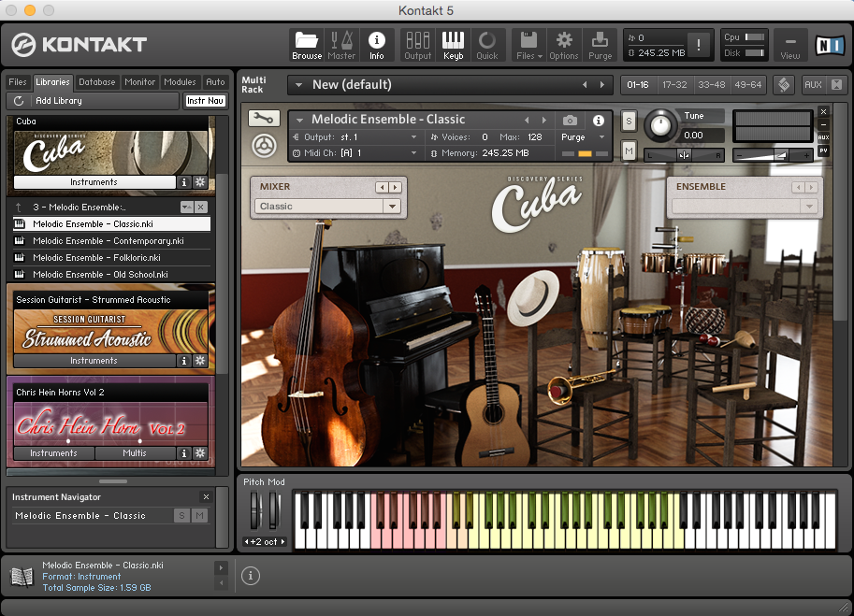Viewport: 854px width, 616px height.
Task: Open the global Purge menu
Action: [600, 45]
